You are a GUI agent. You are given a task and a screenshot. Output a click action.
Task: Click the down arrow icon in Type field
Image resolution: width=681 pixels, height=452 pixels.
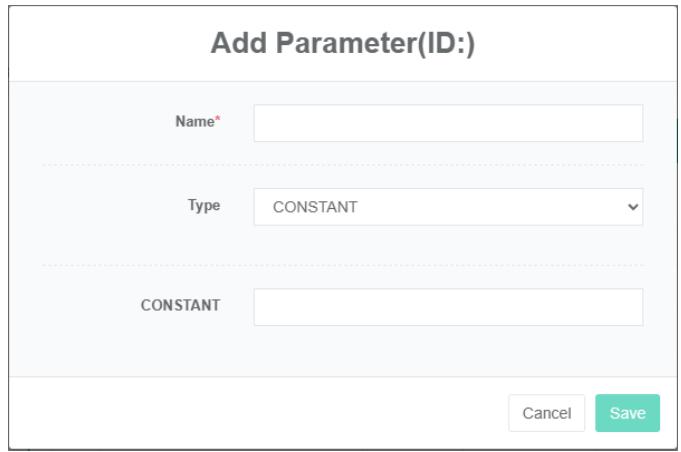[x=632, y=207]
